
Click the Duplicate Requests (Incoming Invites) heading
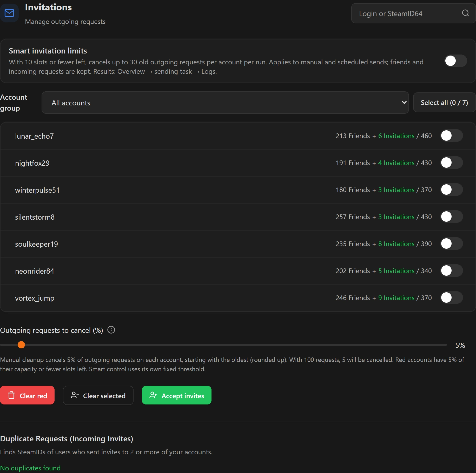[x=67, y=439]
